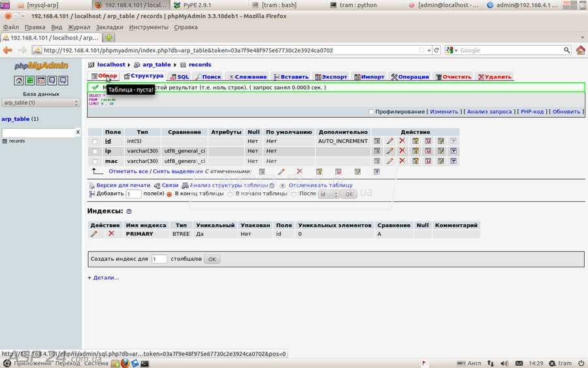Check the checkbox for the mac field
588x368 pixels.
(x=95, y=161)
